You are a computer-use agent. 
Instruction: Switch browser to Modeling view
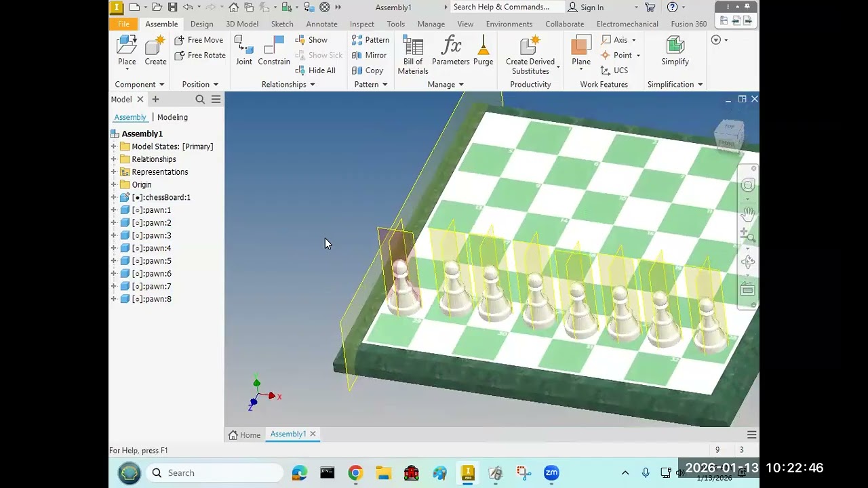(172, 117)
